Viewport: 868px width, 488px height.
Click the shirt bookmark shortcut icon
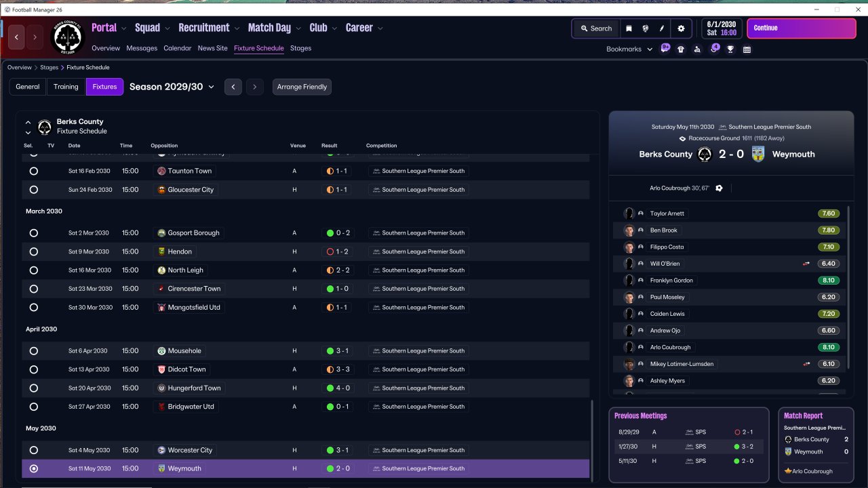pyautogui.click(x=681, y=49)
